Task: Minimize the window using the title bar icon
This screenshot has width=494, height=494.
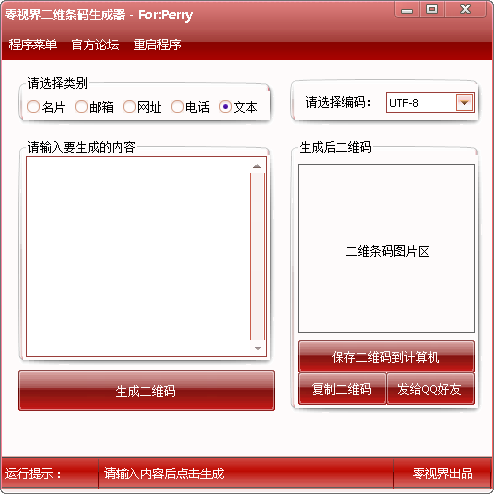Action: (407, 10)
